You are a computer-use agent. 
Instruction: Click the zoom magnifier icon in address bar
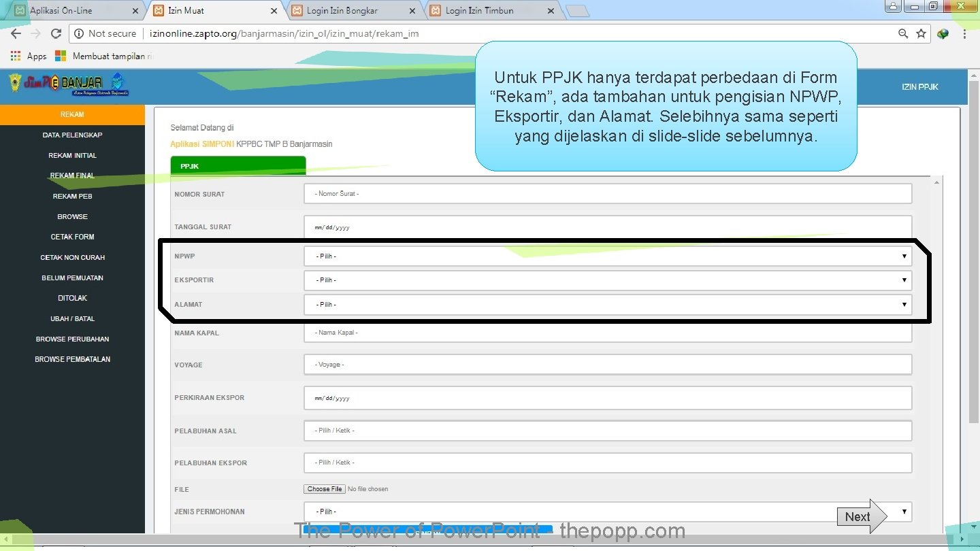click(903, 33)
